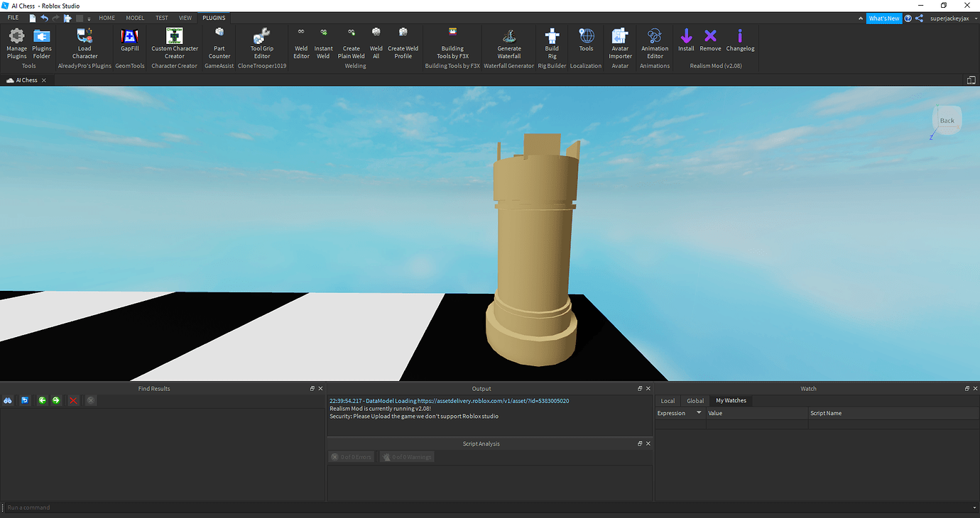The image size is (980, 518).
Task: Switch to the Local watch tab
Action: (667, 400)
